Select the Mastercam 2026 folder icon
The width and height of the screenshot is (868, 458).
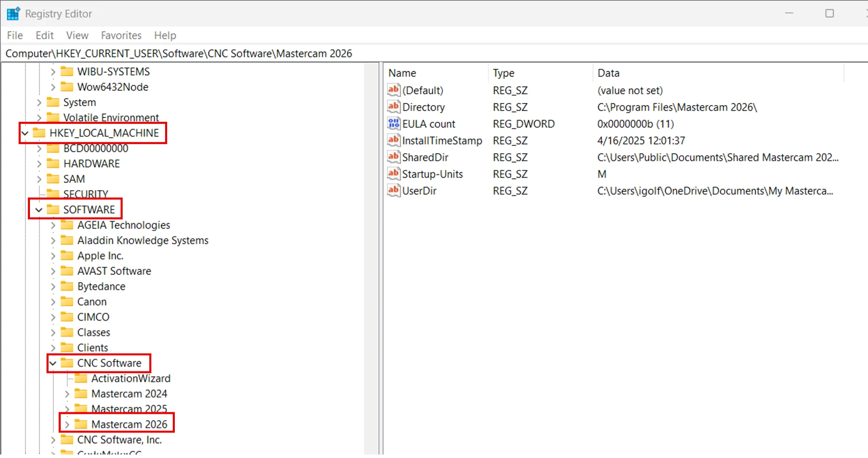[x=81, y=424]
